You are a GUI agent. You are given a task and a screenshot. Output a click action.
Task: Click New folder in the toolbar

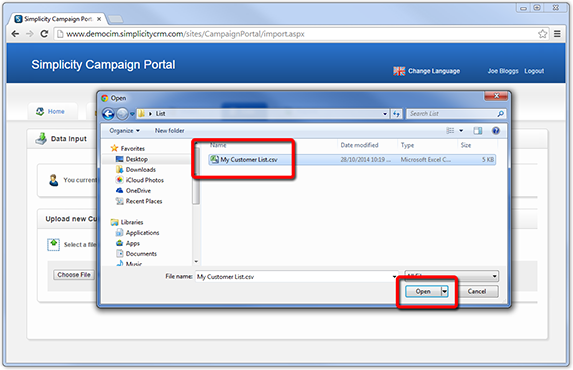pos(170,131)
